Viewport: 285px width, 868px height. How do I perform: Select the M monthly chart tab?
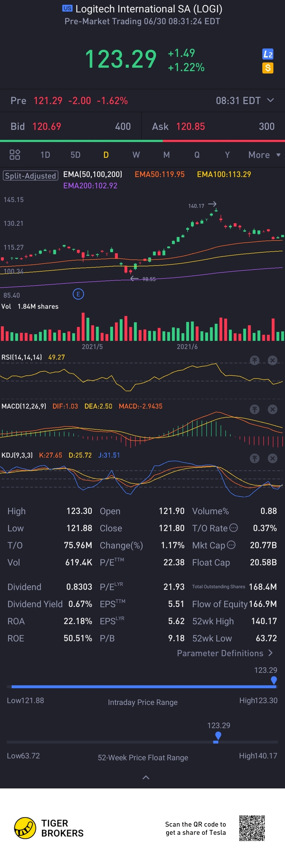167,155
